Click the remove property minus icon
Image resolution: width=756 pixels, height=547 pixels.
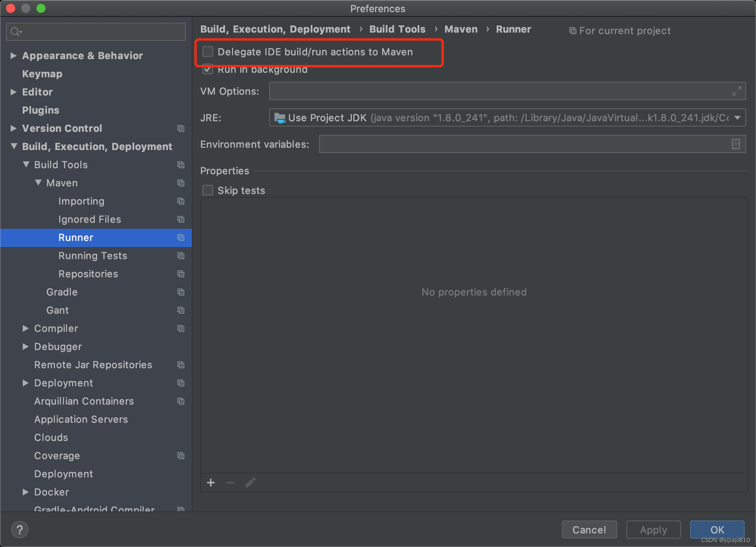[231, 483]
